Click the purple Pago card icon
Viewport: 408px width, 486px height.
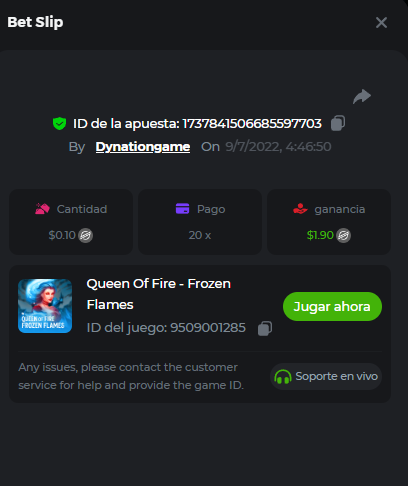[x=182, y=209]
